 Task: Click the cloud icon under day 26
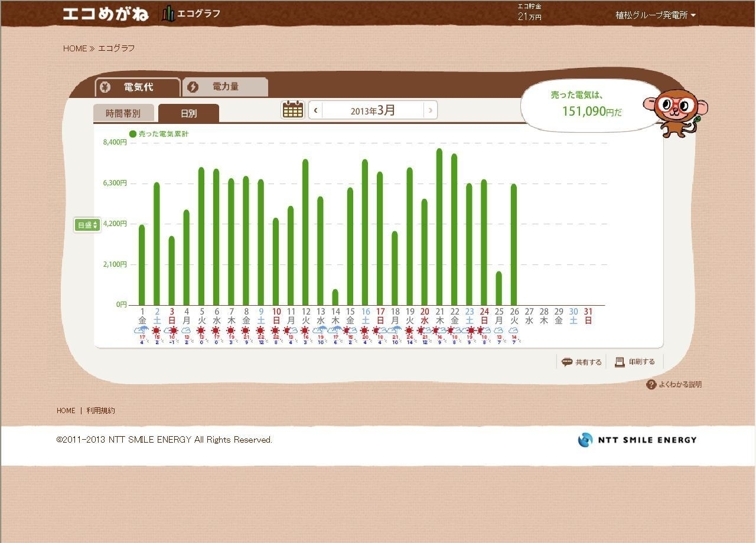coord(514,331)
